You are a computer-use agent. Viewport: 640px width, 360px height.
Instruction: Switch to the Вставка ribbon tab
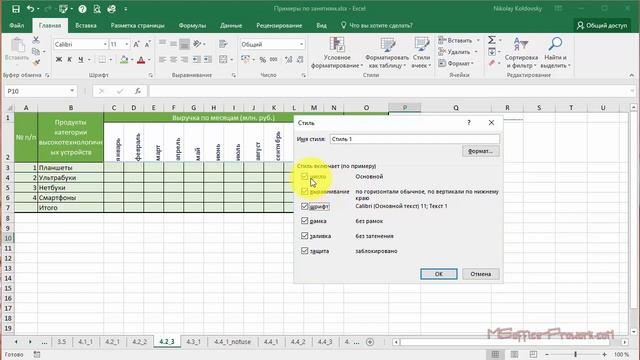point(86,25)
